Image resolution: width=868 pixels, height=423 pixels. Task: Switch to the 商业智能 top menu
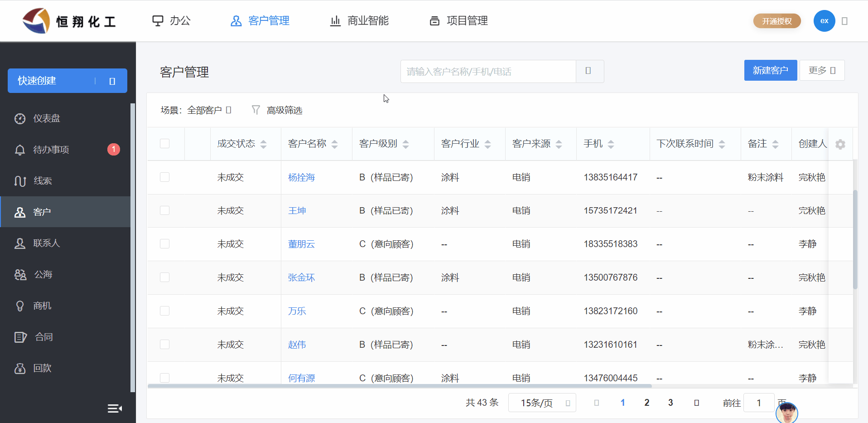(359, 21)
